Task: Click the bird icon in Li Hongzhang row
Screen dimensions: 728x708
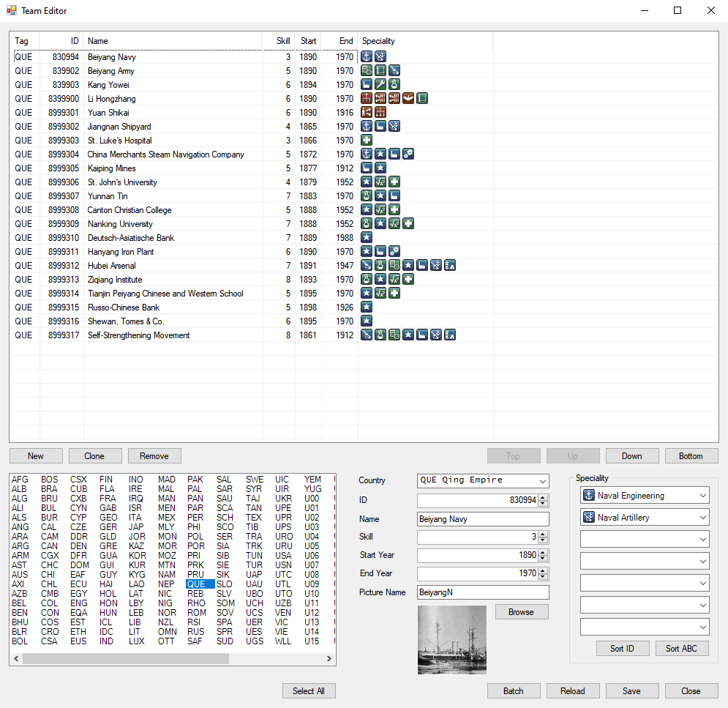Action: (x=408, y=99)
